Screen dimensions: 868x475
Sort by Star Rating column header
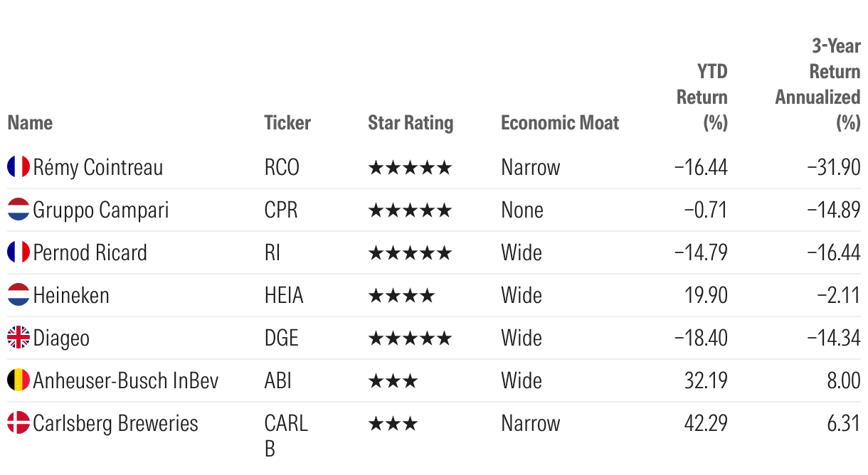point(411,122)
